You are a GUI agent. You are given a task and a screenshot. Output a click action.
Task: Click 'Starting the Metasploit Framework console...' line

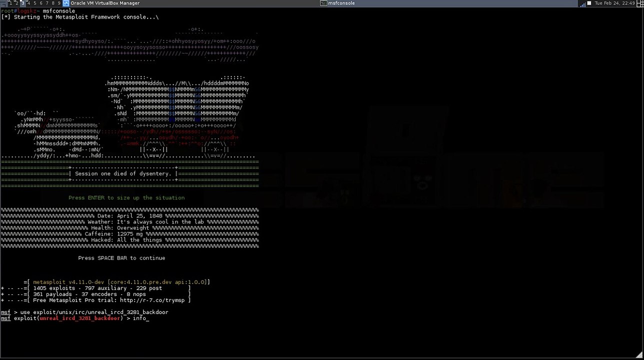pyautogui.click(x=80, y=17)
